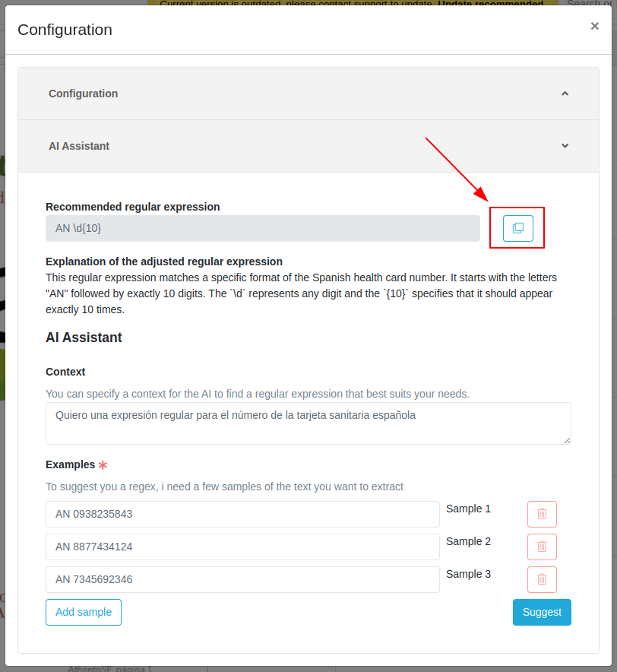Click the Add sample button
This screenshot has height=672, width=617.
click(x=84, y=612)
